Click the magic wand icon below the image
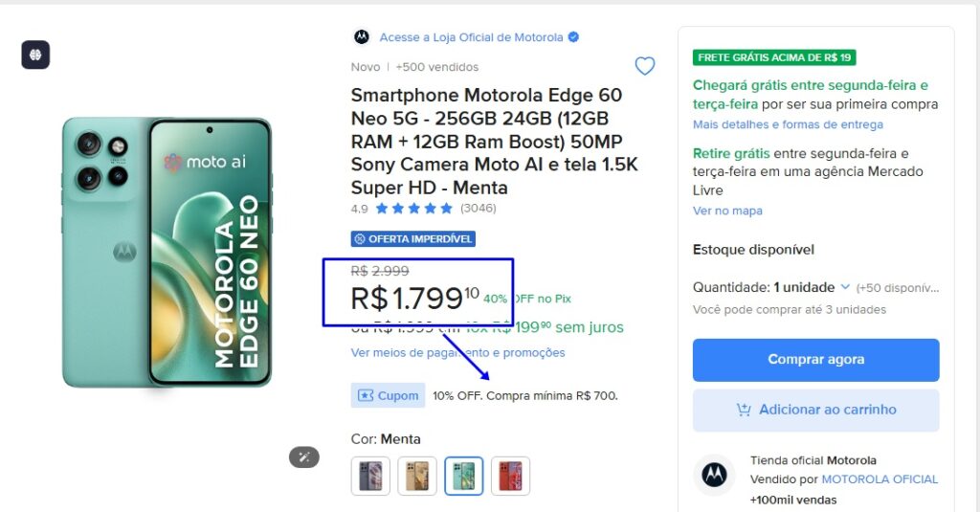Image resolution: width=980 pixels, height=512 pixels. pos(303,456)
